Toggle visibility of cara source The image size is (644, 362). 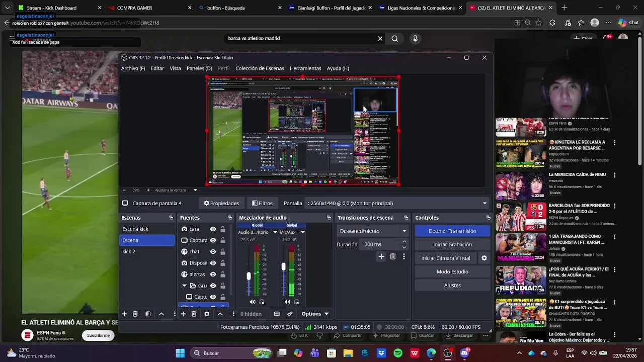[213, 229]
